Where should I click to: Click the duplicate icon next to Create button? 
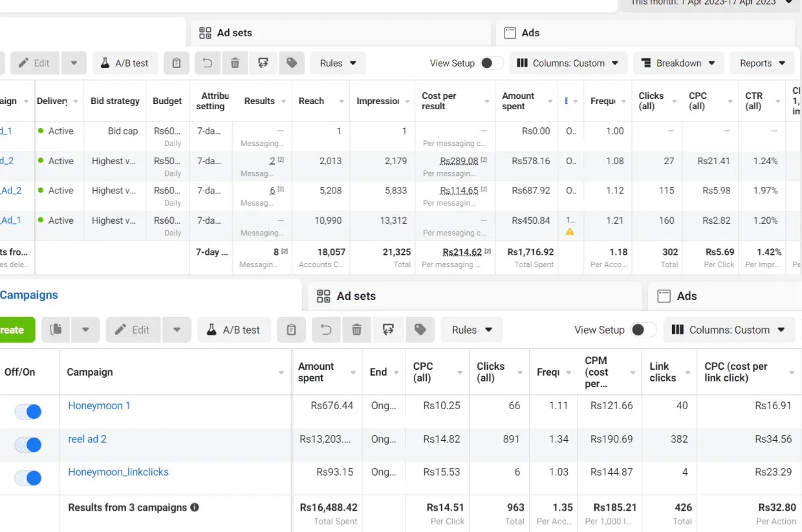56,330
